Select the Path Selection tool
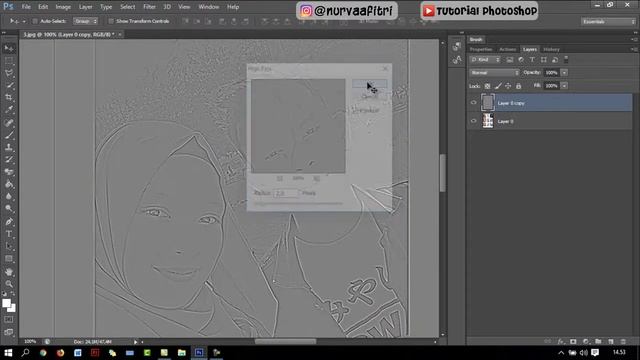640x360 pixels. 9,246
